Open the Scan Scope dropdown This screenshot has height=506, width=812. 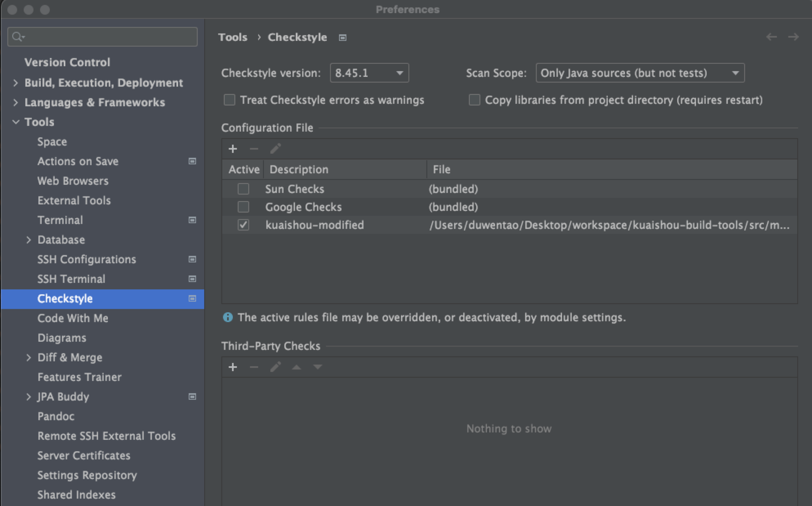point(640,73)
